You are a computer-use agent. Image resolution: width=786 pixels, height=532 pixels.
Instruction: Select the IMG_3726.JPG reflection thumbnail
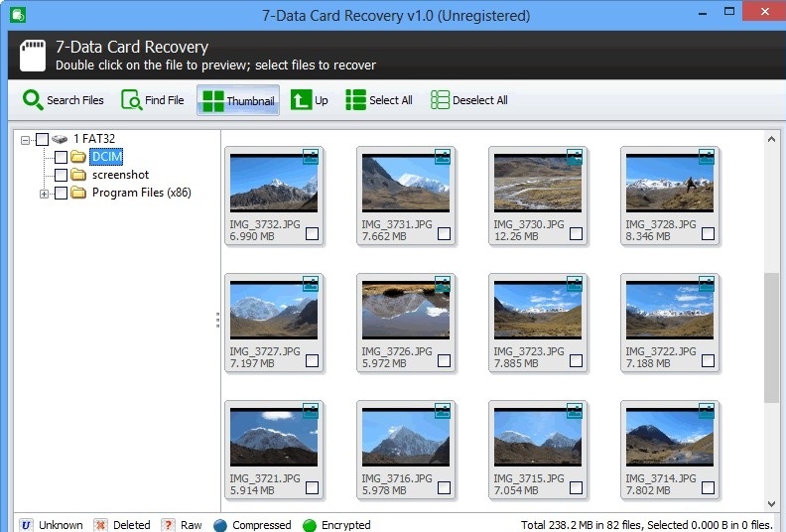coord(406,310)
